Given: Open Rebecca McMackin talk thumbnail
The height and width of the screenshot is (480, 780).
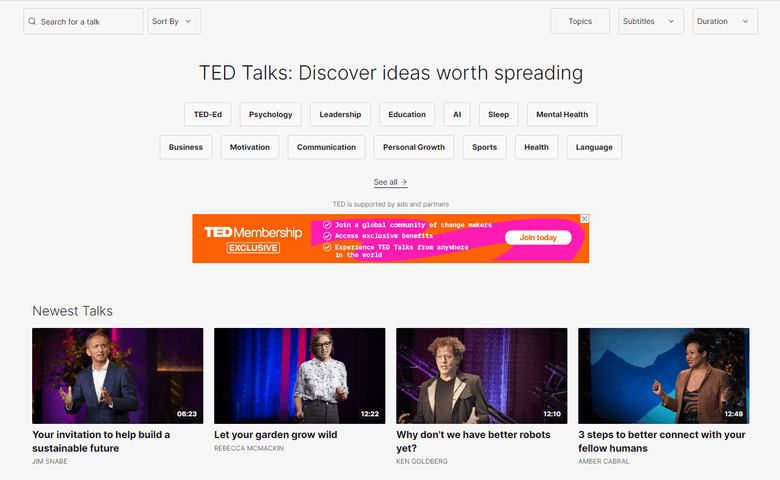Looking at the screenshot, I should pos(299,376).
